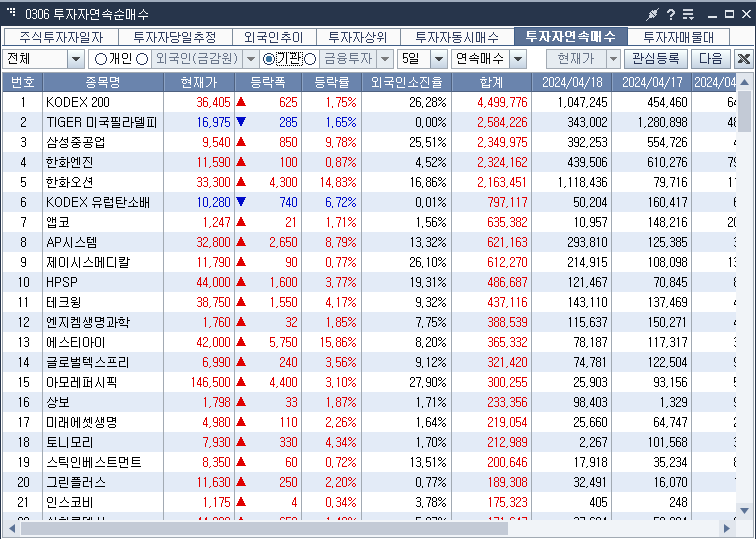Select the 삼성중공업 stock name

tap(75, 142)
